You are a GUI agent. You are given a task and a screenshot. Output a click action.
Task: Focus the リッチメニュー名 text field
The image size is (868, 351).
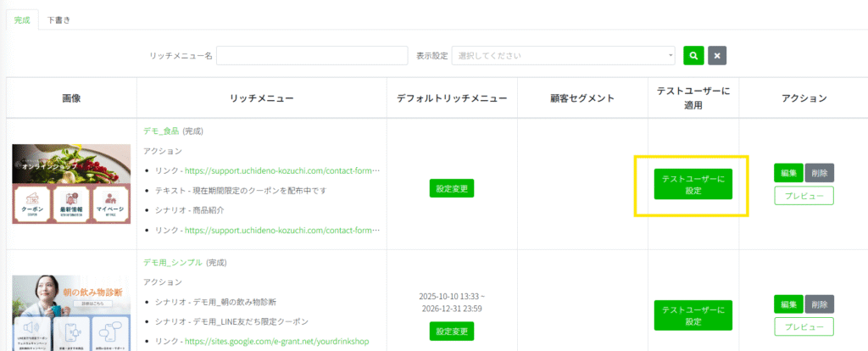click(x=312, y=56)
